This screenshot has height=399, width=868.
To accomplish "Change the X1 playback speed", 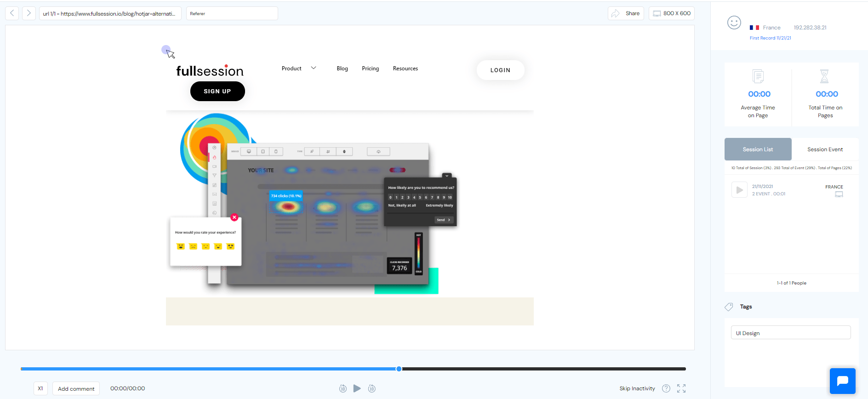I will point(40,388).
